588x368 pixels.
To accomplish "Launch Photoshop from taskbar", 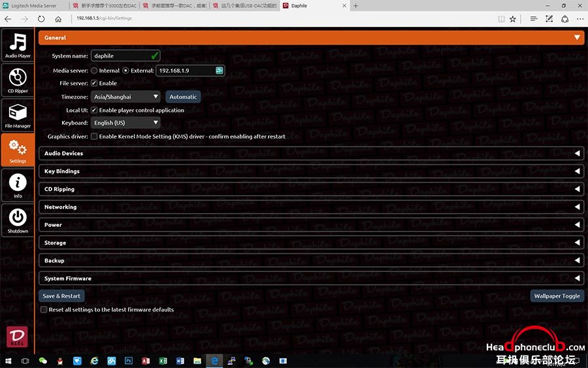I will coord(129,361).
